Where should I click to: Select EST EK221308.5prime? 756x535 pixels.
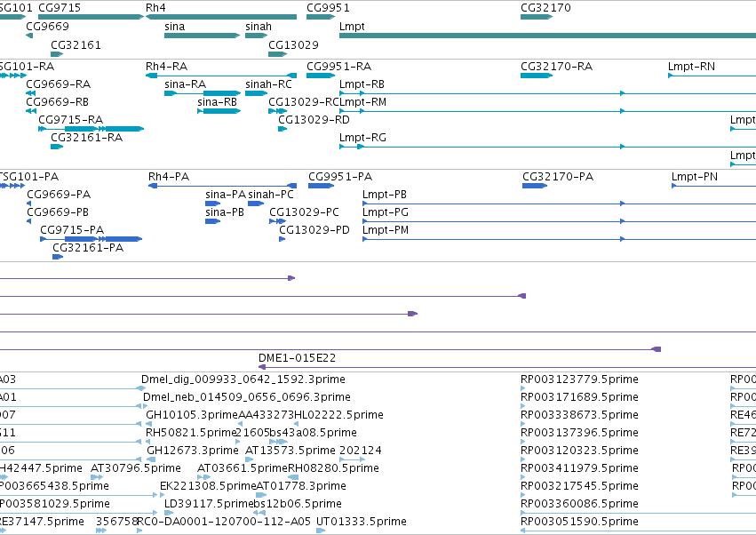[208, 486]
